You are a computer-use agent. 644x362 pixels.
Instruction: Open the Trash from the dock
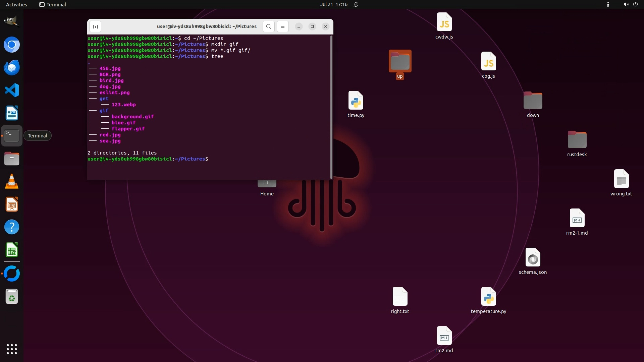coord(12,297)
